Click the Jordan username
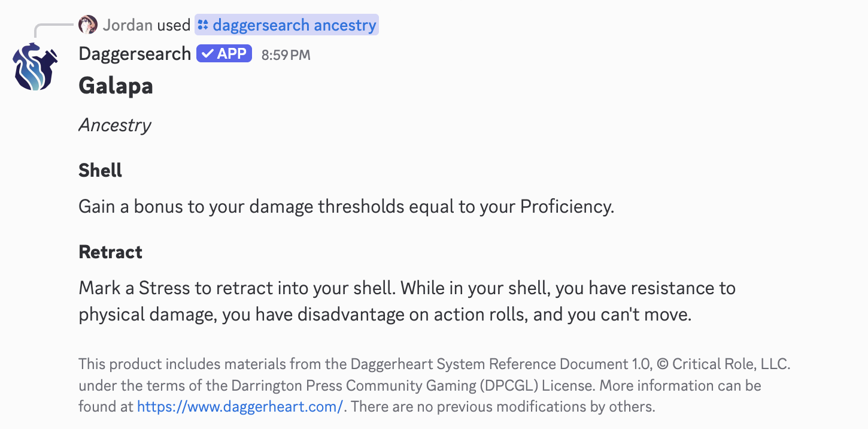868x429 pixels. tap(128, 25)
